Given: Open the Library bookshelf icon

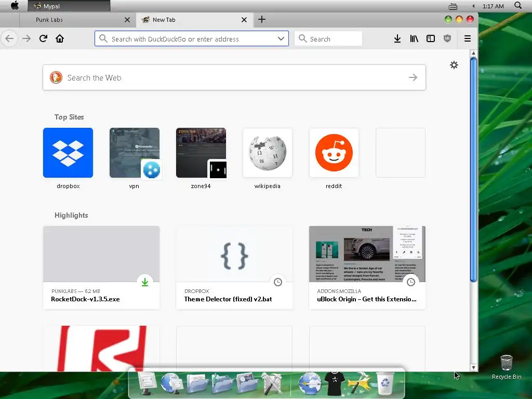Looking at the screenshot, I should point(414,38).
